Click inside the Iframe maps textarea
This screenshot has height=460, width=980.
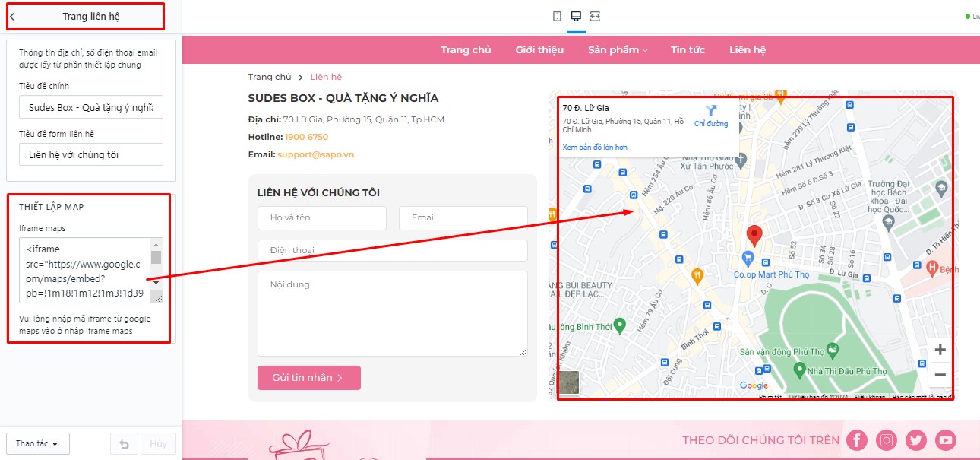click(x=84, y=271)
